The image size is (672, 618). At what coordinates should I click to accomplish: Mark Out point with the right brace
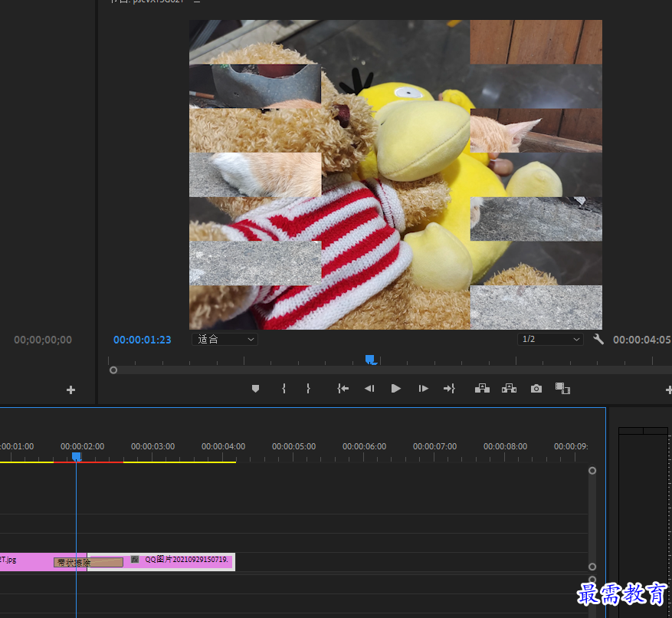click(x=308, y=389)
